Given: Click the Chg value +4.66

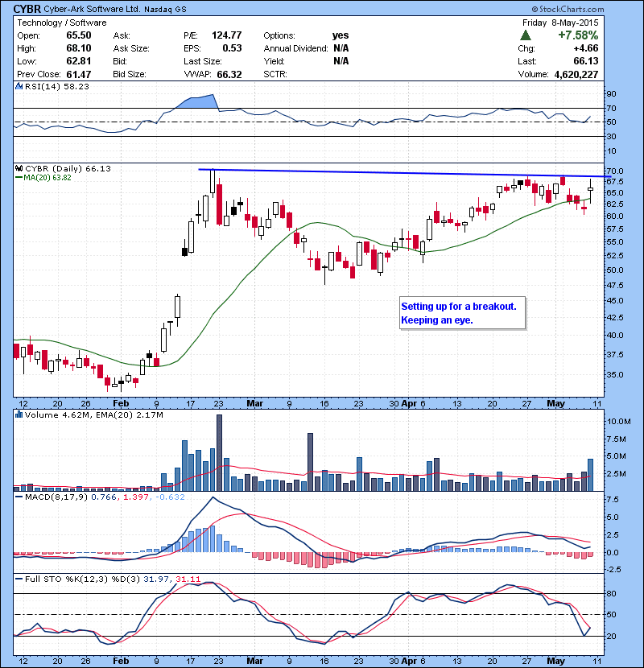Looking at the screenshot, I should [586, 48].
